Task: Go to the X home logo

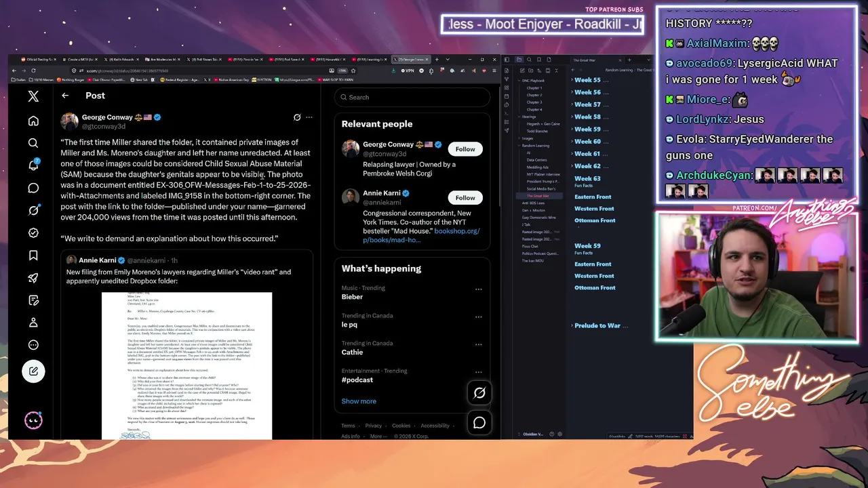Action: [x=33, y=96]
